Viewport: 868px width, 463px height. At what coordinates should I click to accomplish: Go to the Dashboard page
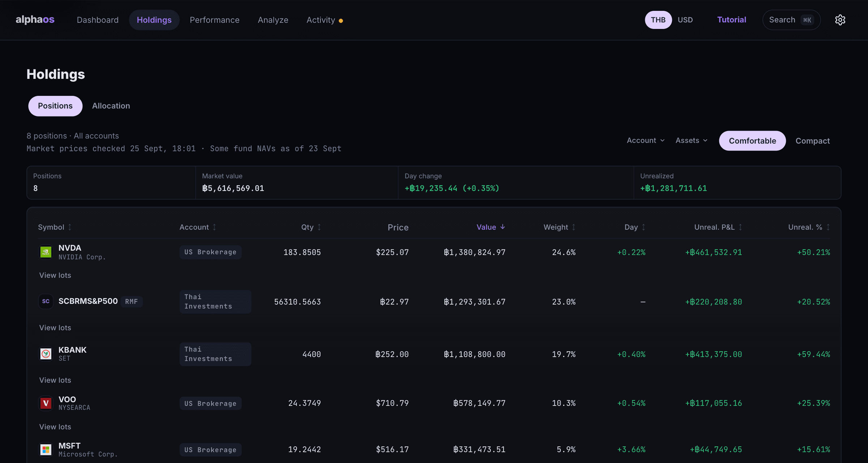tap(98, 20)
